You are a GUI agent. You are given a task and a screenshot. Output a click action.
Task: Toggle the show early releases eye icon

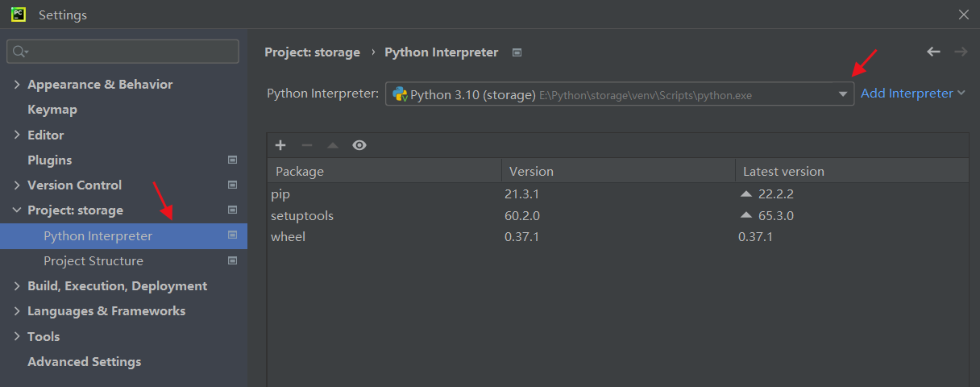359,145
